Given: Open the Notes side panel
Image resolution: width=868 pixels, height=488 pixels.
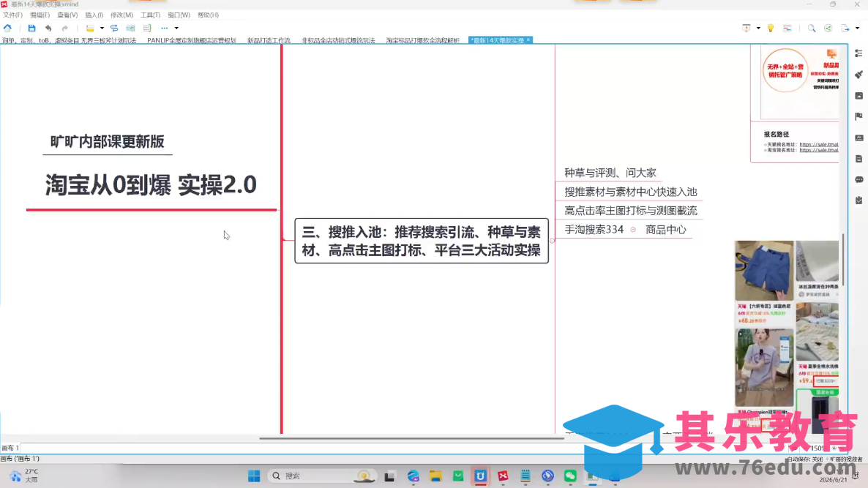Looking at the screenshot, I should pos(858,159).
